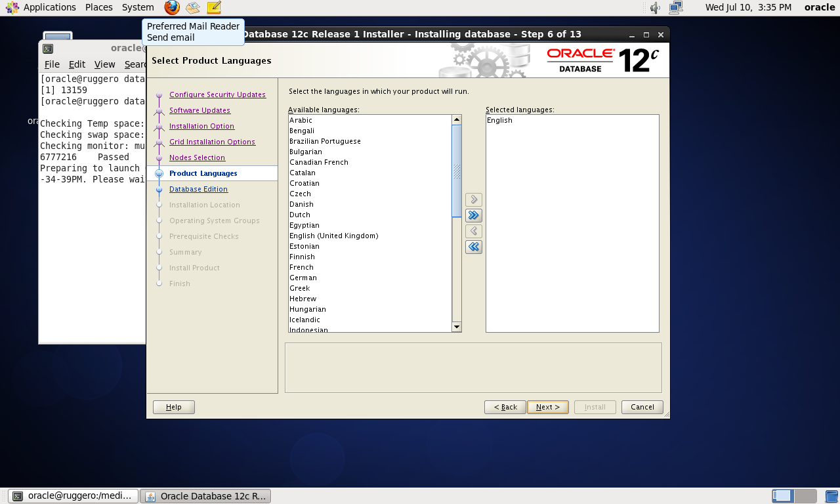Open the notes icon in top panel
This screenshot has width=840, height=504.
[x=214, y=8]
